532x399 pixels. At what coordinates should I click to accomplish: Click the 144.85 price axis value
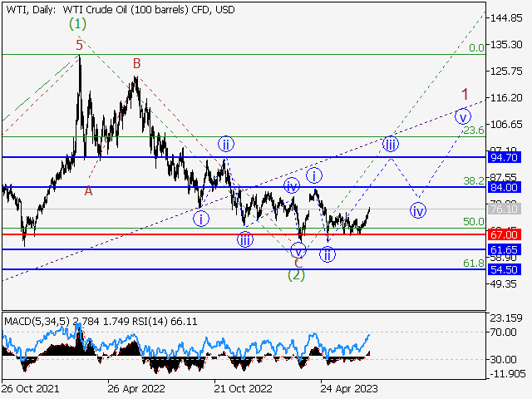pos(506,18)
